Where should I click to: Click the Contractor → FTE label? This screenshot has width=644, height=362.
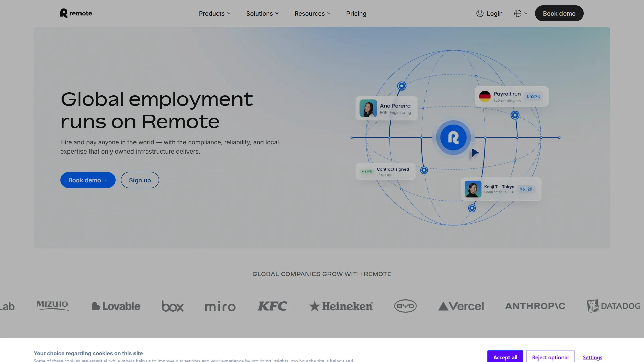coord(499,192)
